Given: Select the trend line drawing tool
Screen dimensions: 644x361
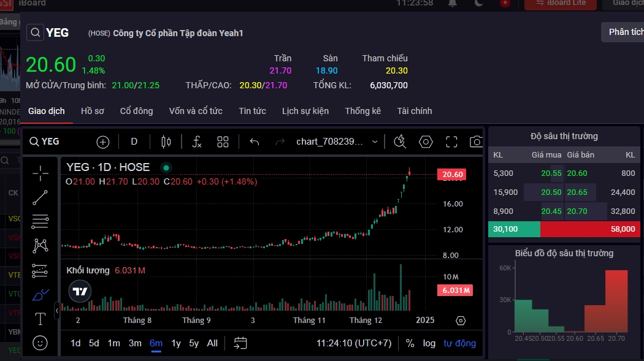Looking at the screenshot, I should click(x=40, y=197).
